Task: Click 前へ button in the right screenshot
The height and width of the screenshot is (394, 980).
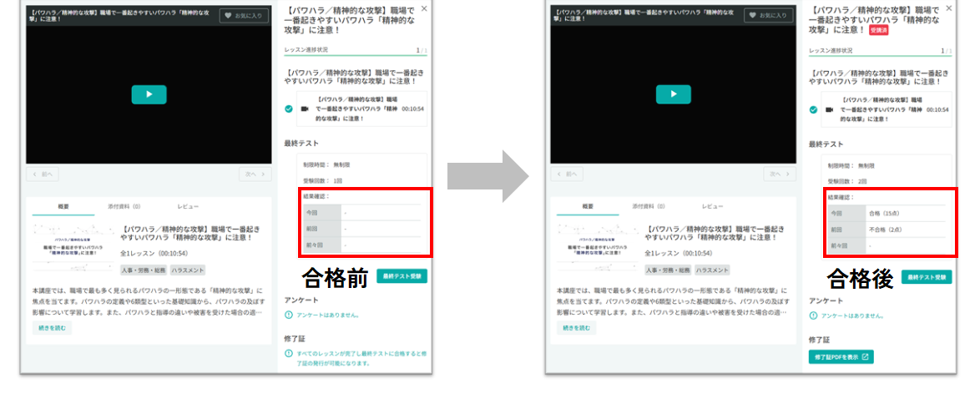Action: point(567,174)
